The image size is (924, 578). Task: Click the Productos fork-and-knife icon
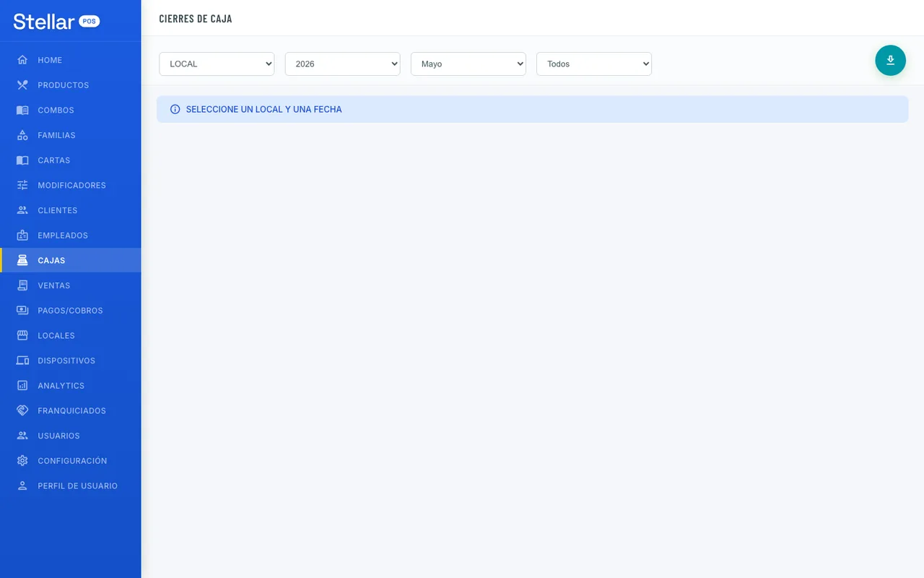pyautogui.click(x=22, y=85)
